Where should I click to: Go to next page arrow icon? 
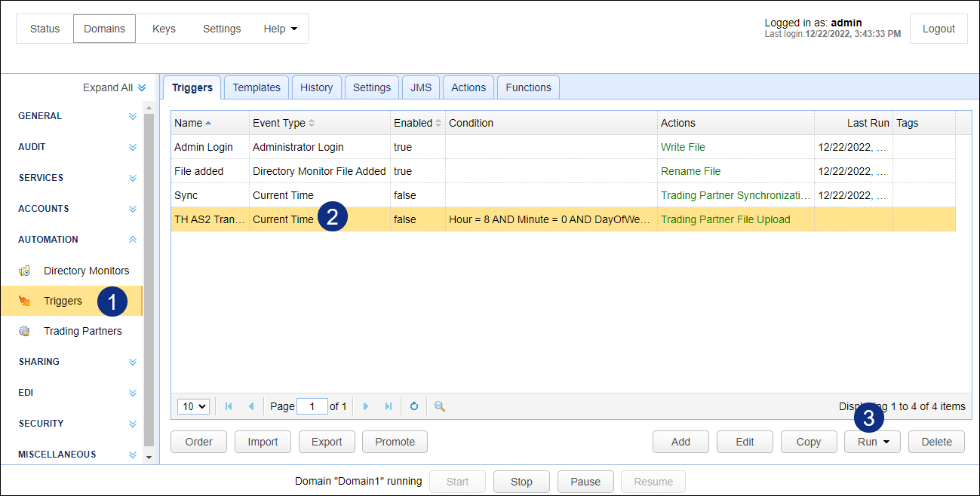[x=366, y=406]
